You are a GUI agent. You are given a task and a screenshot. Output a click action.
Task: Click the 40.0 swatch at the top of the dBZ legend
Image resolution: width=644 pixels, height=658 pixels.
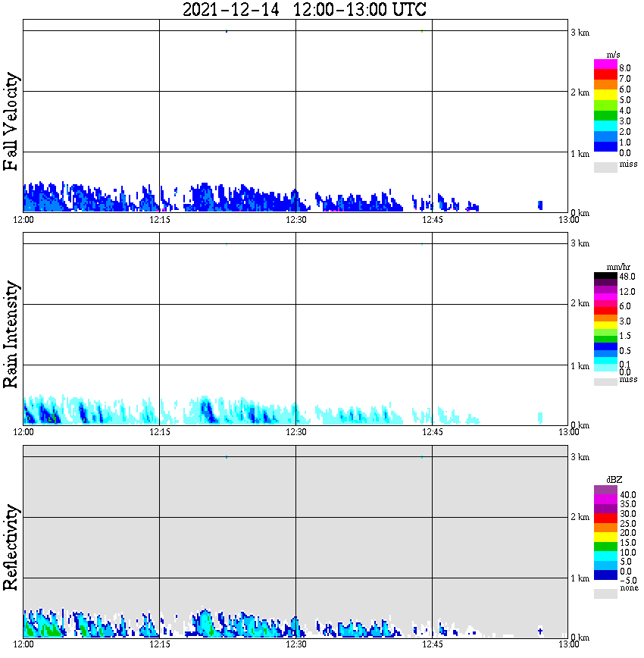click(605, 490)
